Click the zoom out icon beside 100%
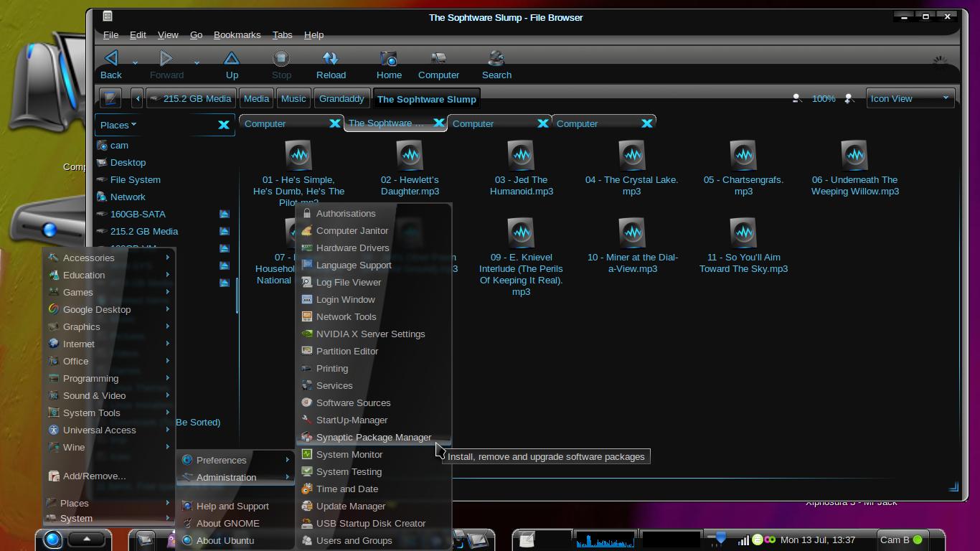 pyautogui.click(x=797, y=98)
